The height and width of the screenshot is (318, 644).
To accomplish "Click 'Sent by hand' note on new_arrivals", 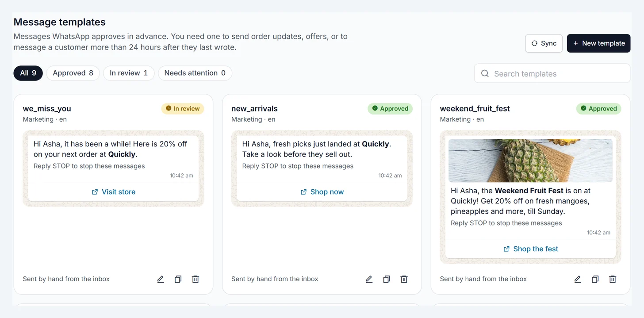I will 275,279.
